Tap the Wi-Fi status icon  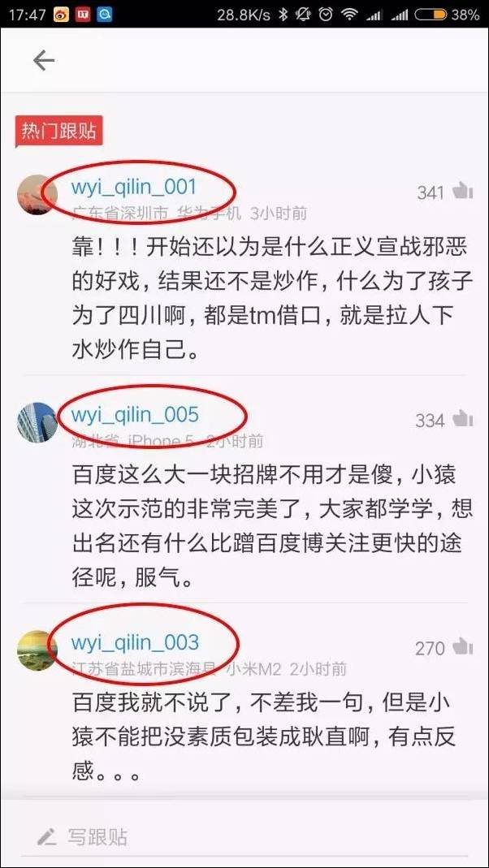pyautogui.click(x=349, y=15)
